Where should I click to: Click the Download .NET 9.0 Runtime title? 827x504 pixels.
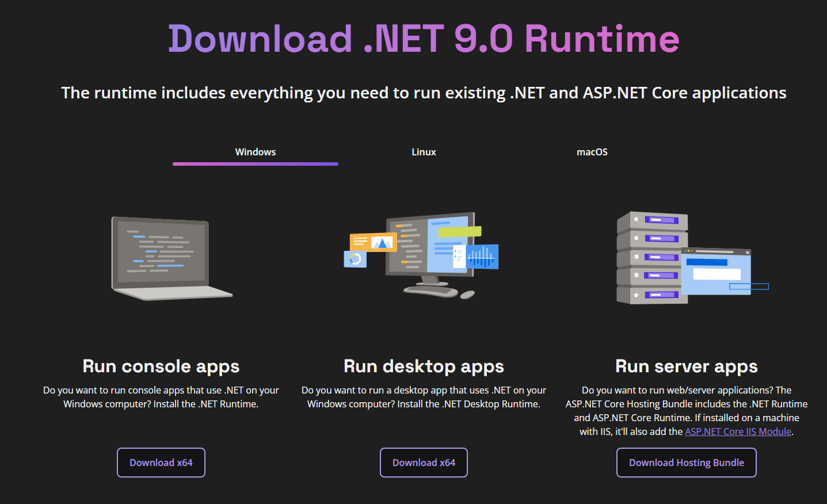[x=424, y=39]
